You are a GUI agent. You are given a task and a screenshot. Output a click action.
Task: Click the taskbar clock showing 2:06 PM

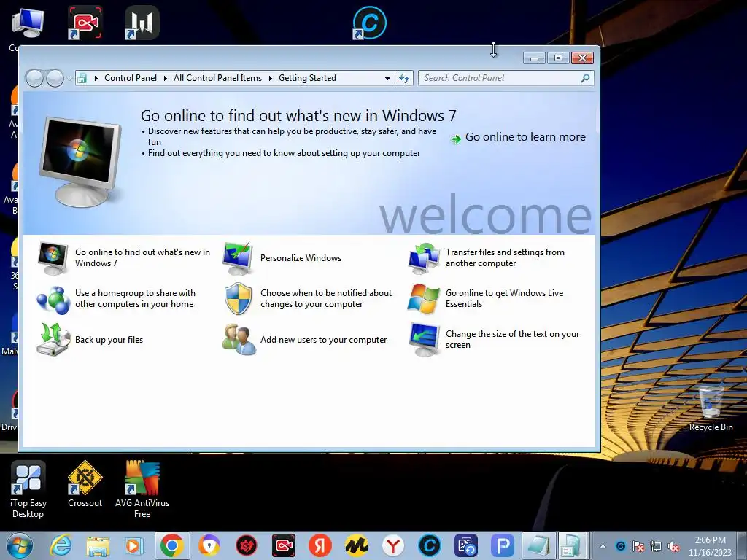tap(710, 546)
